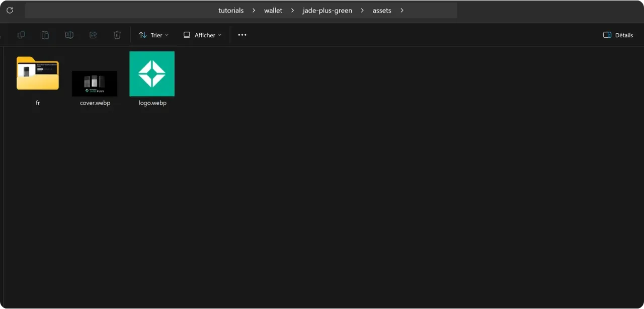The height and width of the screenshot is (309, 644).
Task: Select the cover.webp thumbnail
Action: pyautogui.click(x=95, y=84)
